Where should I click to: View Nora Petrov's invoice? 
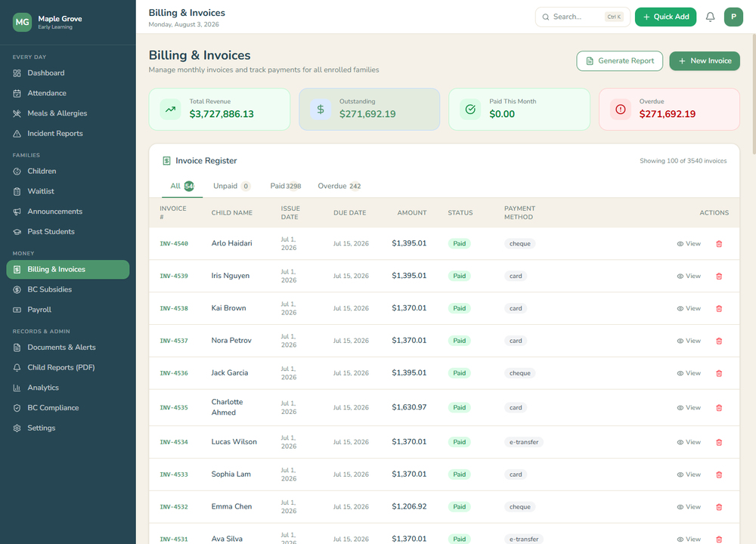689,341
